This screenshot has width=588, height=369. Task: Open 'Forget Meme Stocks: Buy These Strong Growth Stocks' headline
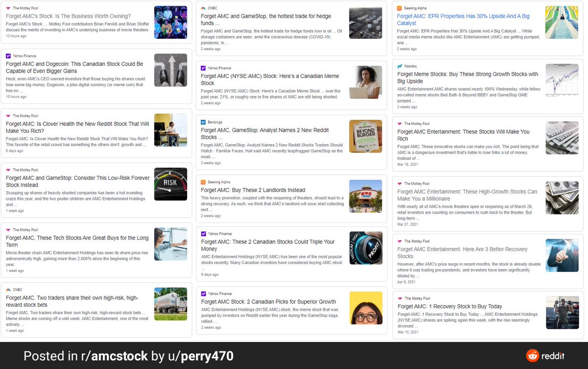[x=467, y=77]
